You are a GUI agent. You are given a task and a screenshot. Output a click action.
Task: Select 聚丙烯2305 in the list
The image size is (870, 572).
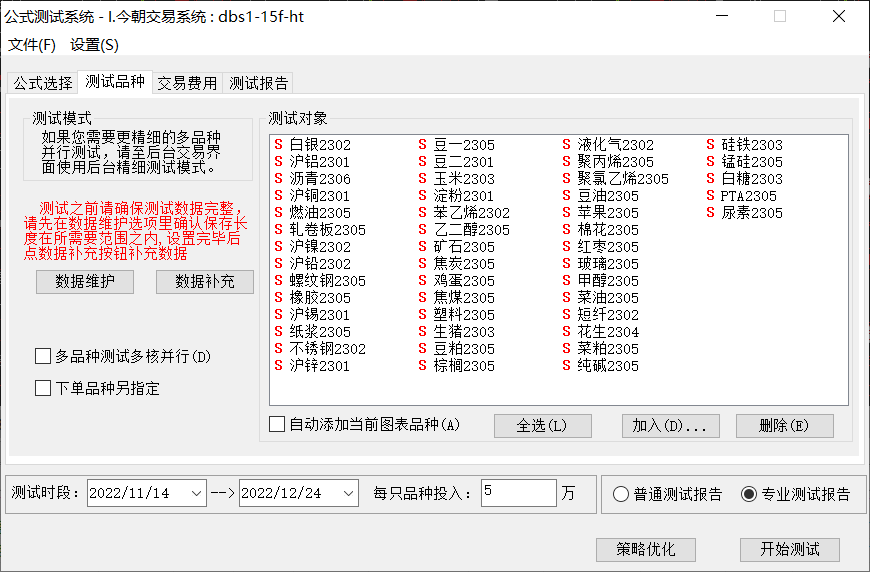tap(615, 162)
